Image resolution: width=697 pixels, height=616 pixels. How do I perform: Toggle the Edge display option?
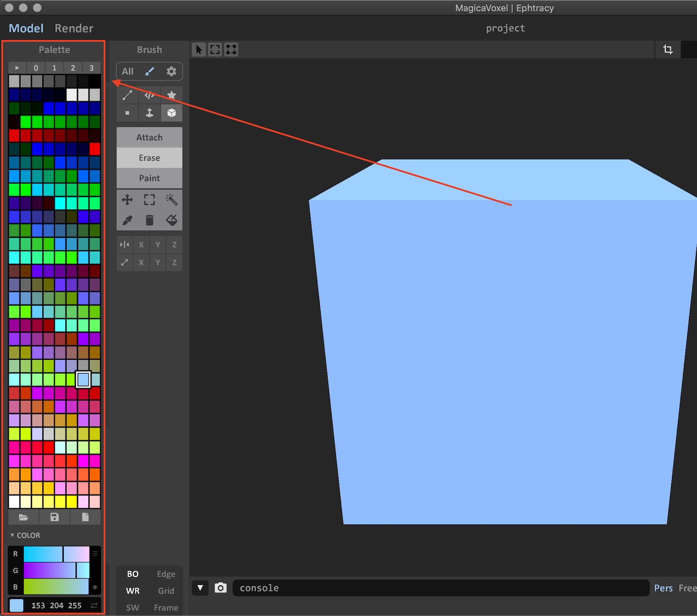tap(166, 574)
